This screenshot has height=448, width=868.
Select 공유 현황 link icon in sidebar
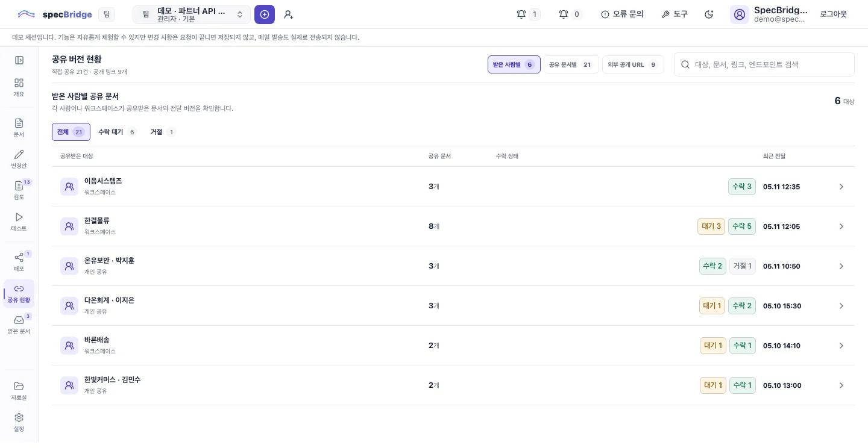(19, 293)
